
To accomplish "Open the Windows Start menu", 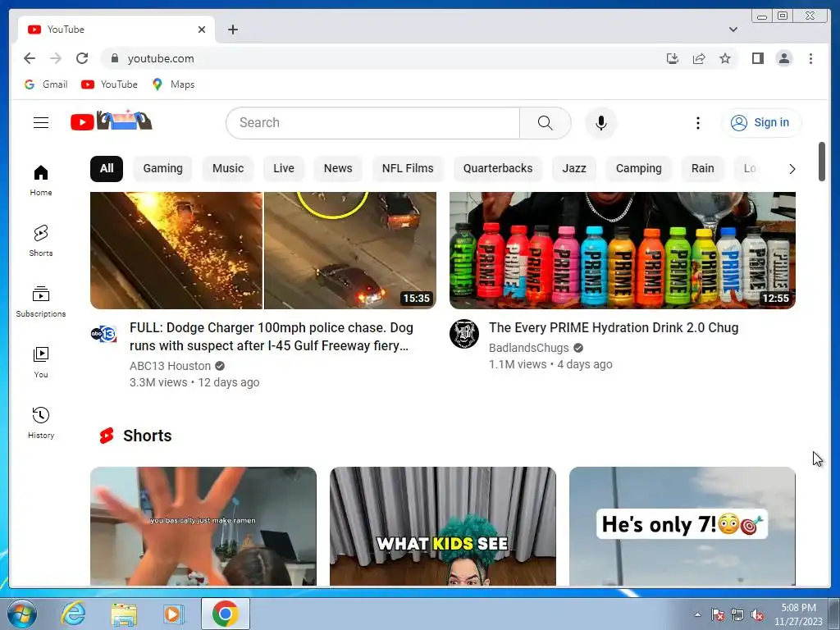I will click(21, 614).
